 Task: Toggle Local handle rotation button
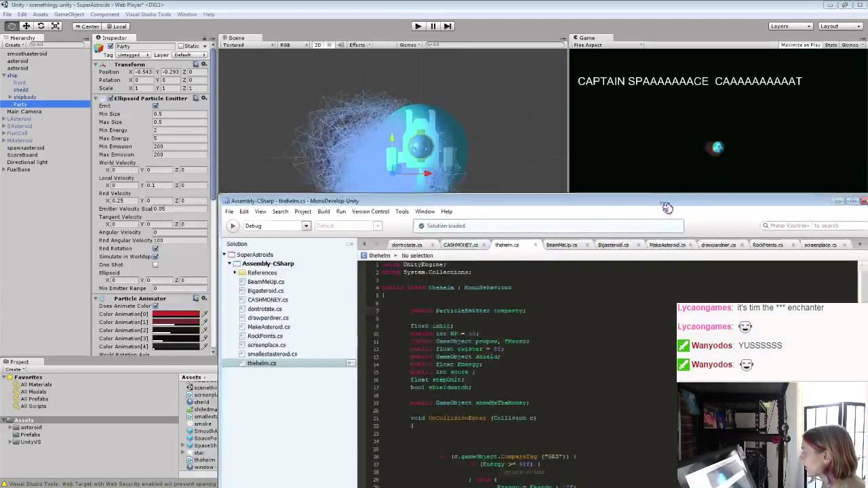(116, 26)
